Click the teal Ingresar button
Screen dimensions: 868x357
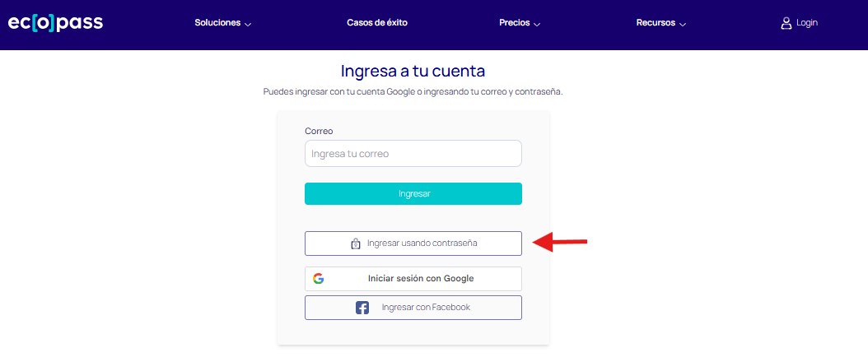(413, 194)
